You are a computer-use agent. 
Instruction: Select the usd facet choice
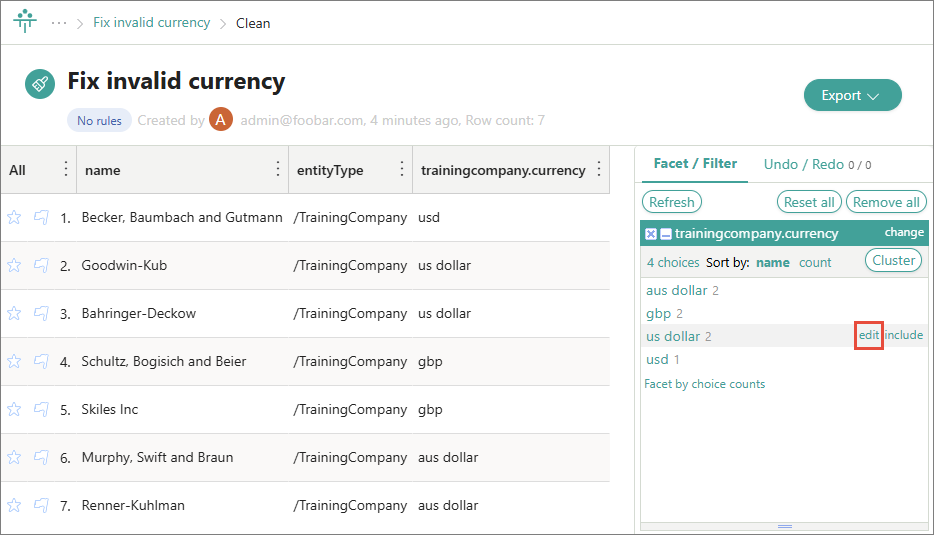tap(657, 359)
